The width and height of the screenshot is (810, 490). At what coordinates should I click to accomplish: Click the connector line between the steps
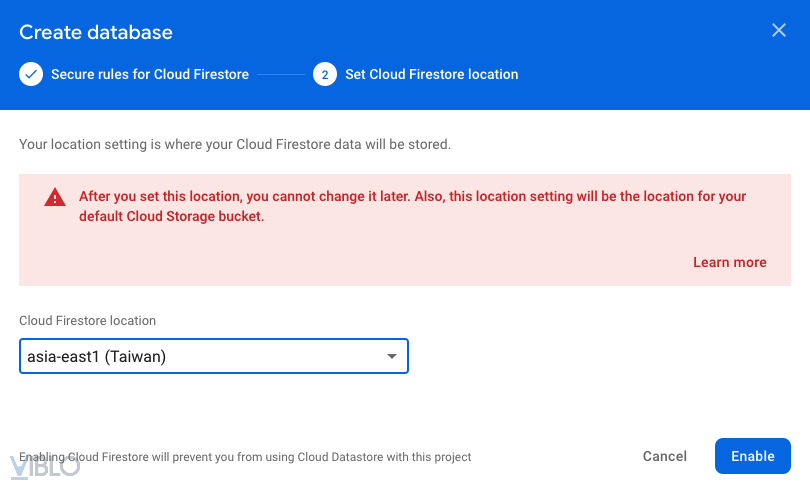pos(281,74)
